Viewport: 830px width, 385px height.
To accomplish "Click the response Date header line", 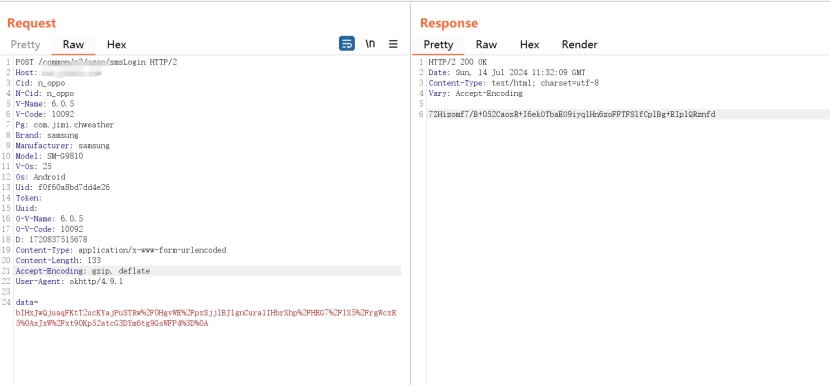I will point(507,73).
